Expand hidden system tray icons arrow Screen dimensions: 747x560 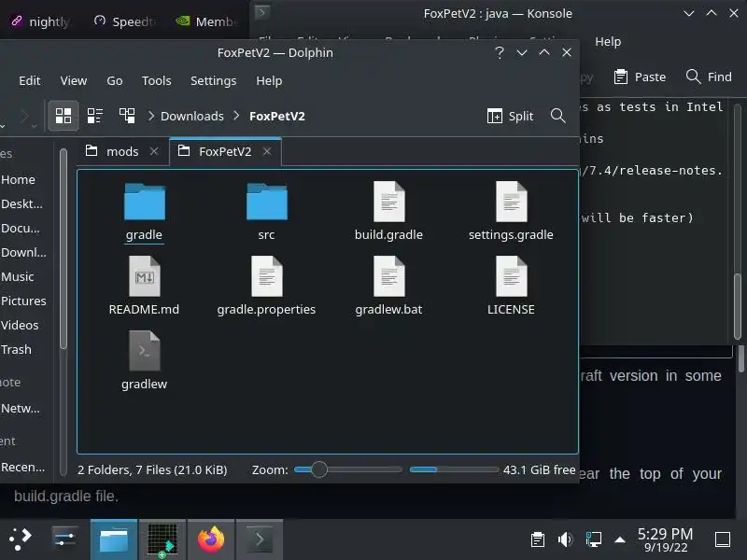[620, 539]
